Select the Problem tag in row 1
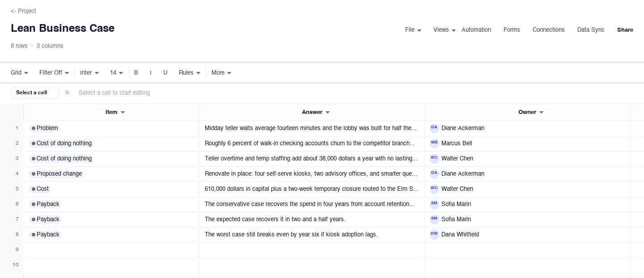The image size is (644, 278). (x=44, y=128)
